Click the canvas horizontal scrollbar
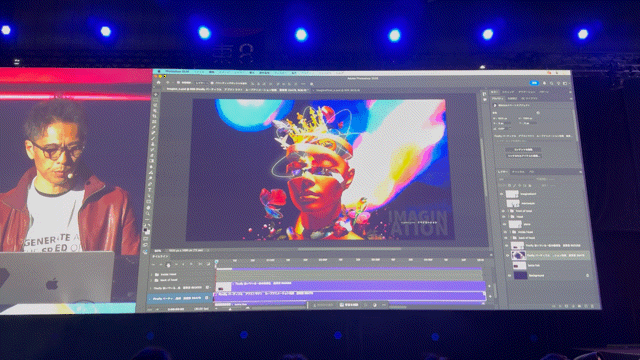This screenshot has height=360, width=640. [x=349, y=249]
